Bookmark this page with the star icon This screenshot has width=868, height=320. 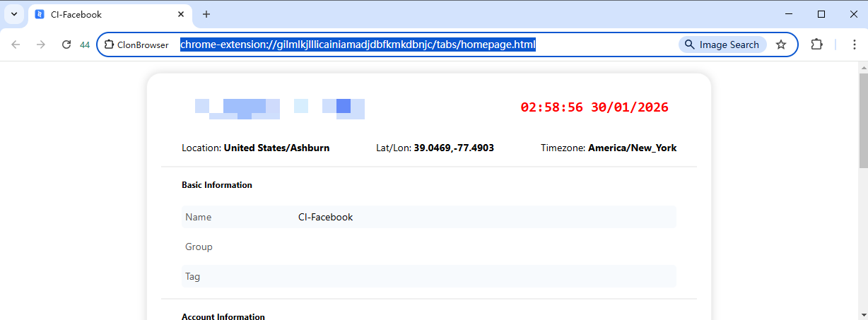pyautogui.click(x=781, y=45)
